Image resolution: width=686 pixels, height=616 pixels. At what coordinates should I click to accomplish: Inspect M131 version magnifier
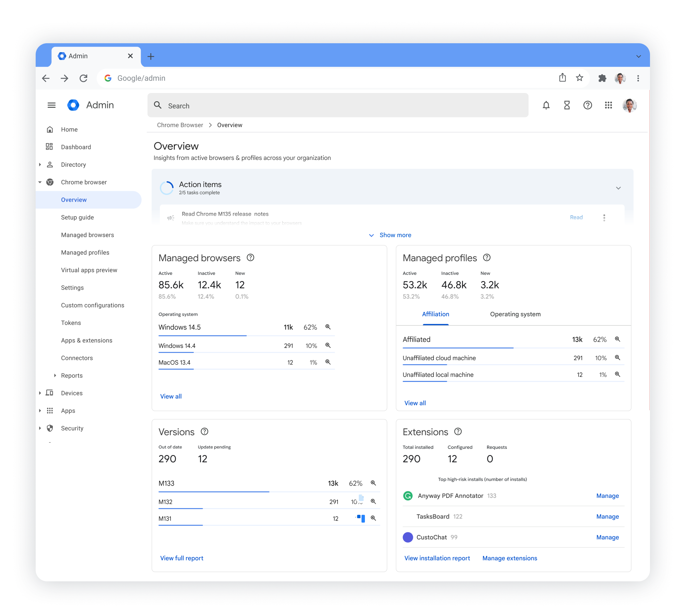(373, 518)
